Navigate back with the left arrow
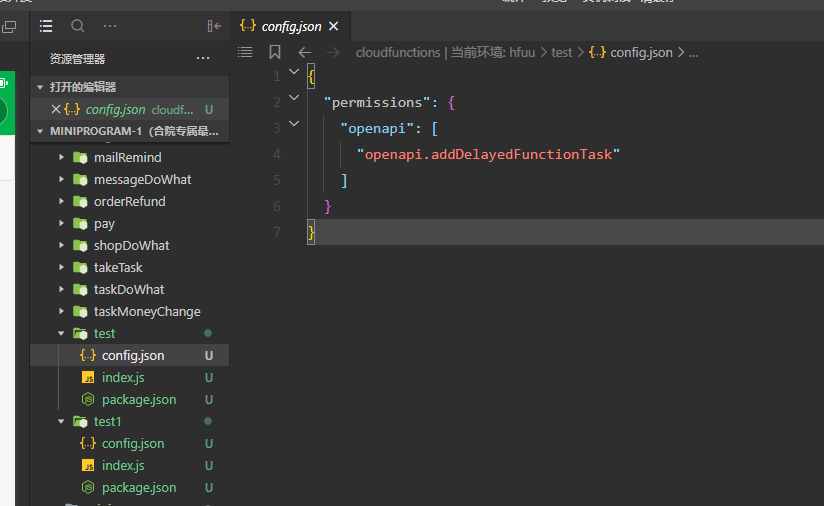The height and width of the screenshot is (506, 824). tap(305, 53)
